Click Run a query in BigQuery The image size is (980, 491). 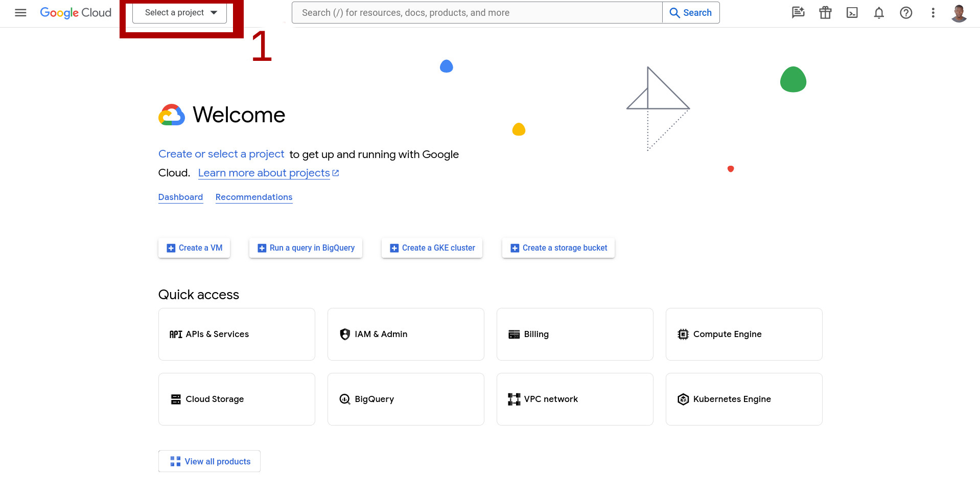[306, 248]
